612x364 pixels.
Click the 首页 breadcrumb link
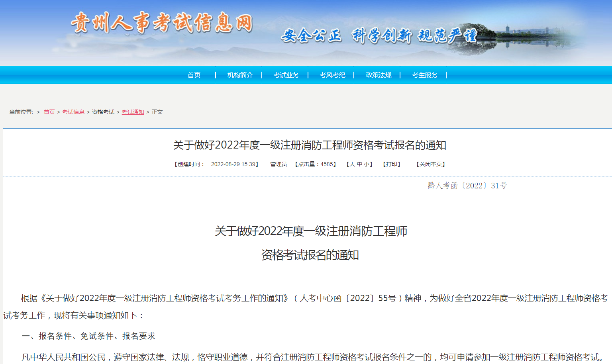click(49, 112)
